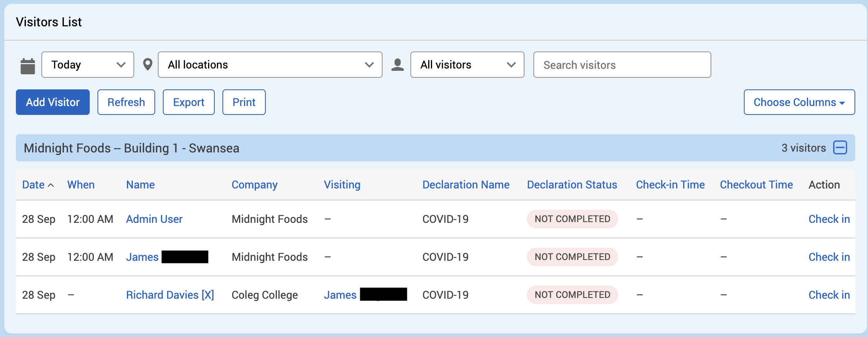This screenshot has width=868, height=337.
Task: Open the Today date range dropdown
Action: (88, 65)
